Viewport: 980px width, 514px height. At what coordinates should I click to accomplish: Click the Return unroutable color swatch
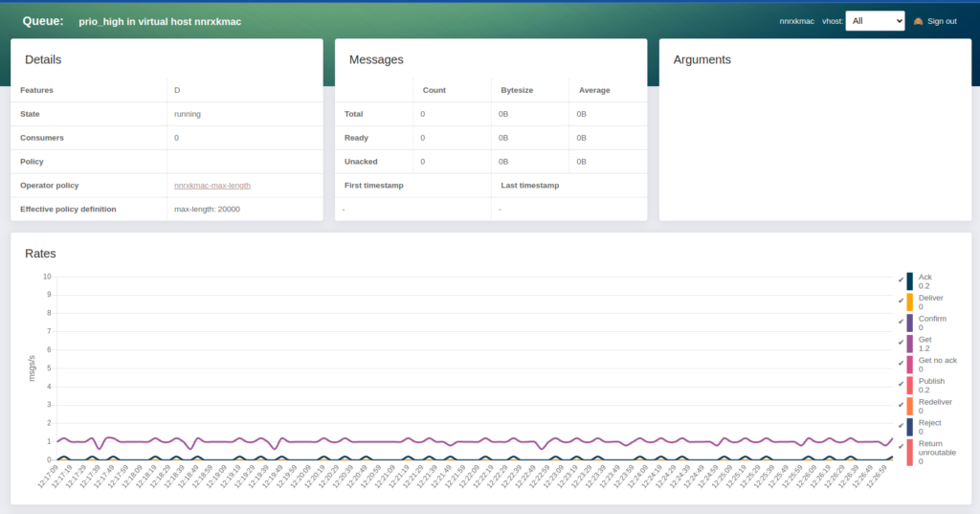coord(909,452)
